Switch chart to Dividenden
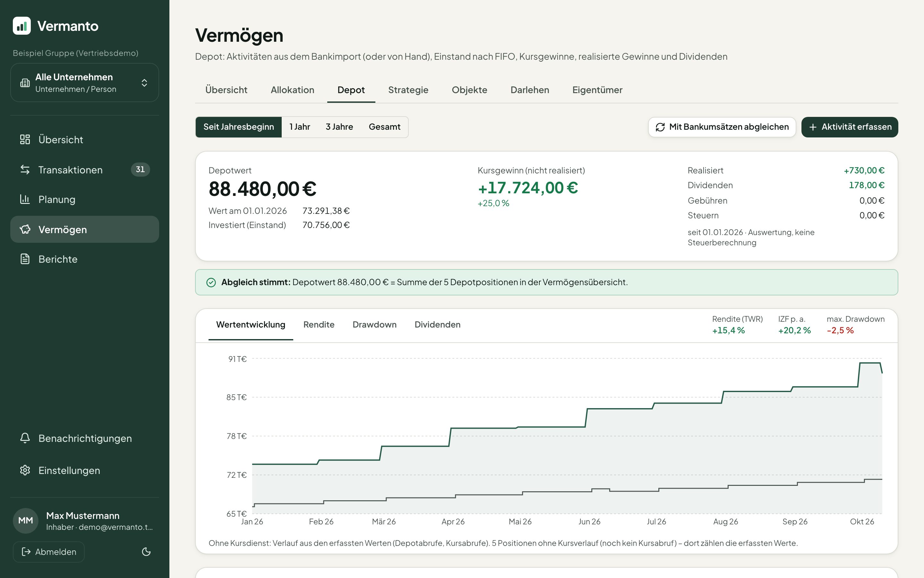This screenshot has width=924, height=578. pos(438,325)
